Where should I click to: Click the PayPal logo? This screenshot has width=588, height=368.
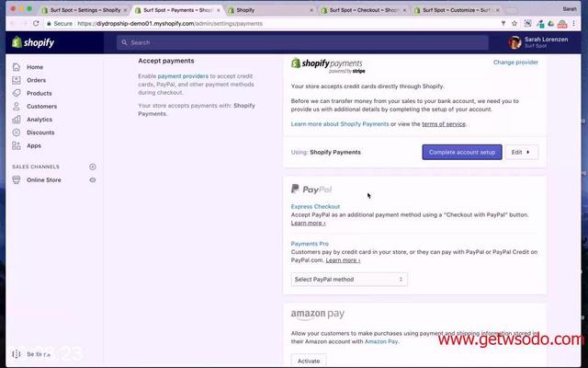tap(311, 190)
